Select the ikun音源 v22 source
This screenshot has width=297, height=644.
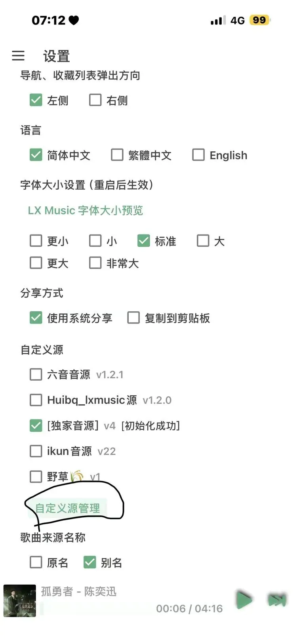(36, 451)
